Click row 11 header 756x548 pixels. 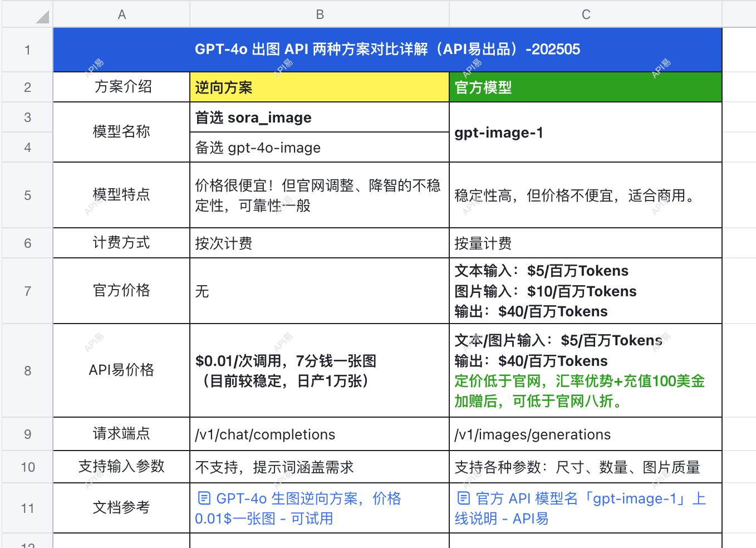click(x=27, y=508)
